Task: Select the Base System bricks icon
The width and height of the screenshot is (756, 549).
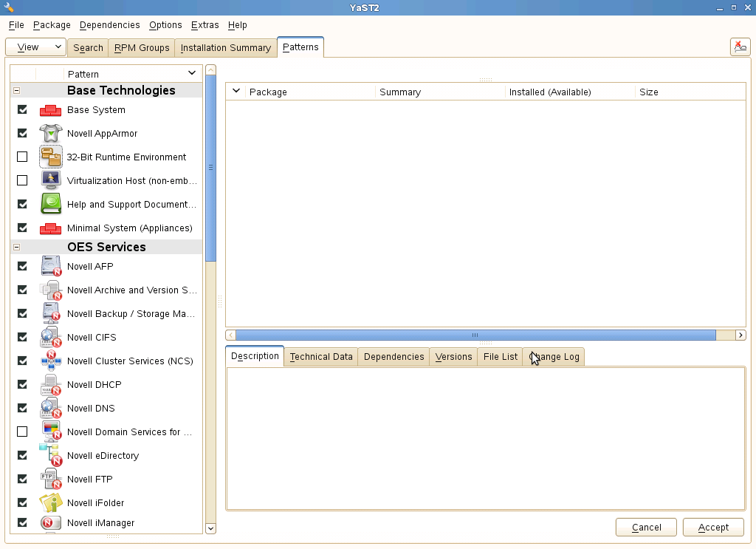Action: 50,109
